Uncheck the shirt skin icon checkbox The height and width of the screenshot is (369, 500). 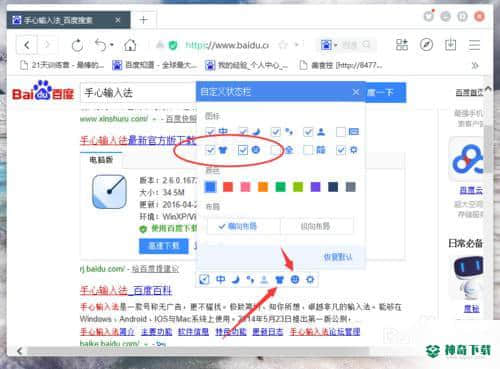click(x=210, y=150)
